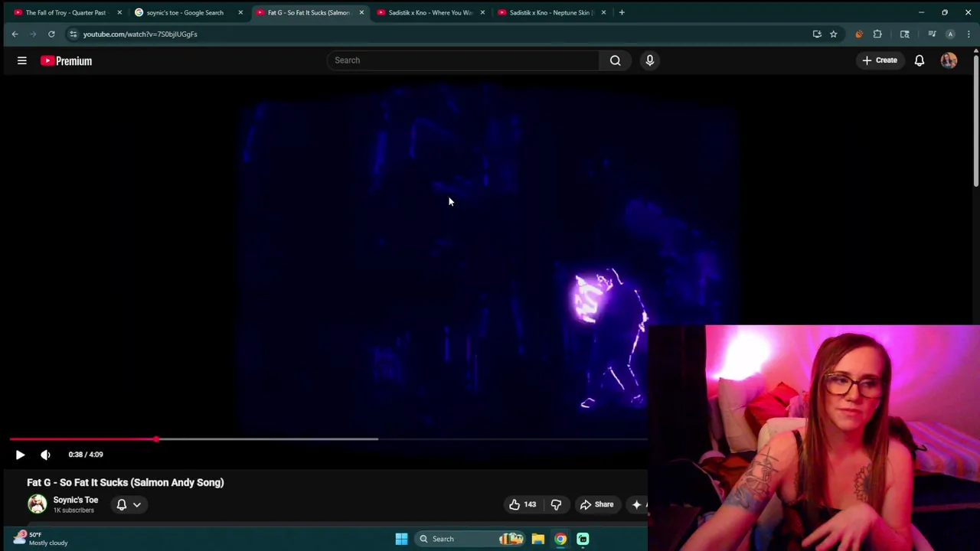Viewport: 980px width, 551px height.
Task: Open Chrome from the taskbar
Action: [560, 539]
